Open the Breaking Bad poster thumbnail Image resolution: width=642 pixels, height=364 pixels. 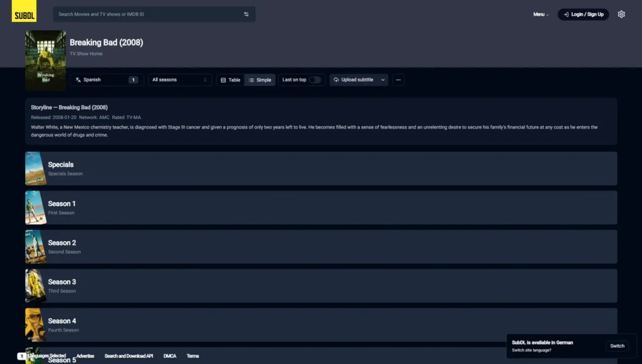pos(45,60)
